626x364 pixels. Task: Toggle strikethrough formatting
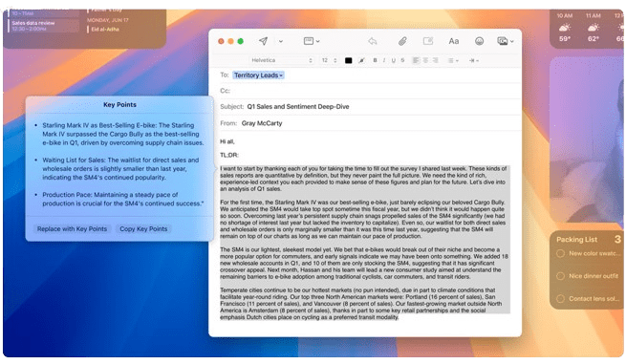coord(402,60)
